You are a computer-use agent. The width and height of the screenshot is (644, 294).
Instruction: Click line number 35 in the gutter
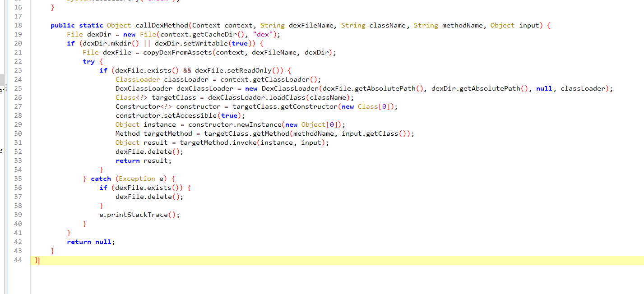point(18,179)
